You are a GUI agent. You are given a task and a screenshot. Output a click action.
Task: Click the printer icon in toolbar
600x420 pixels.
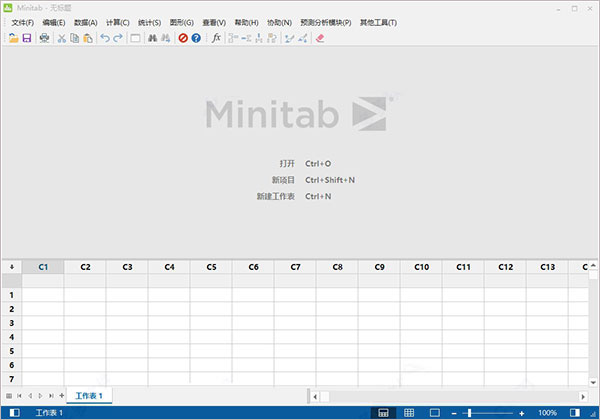44,38
